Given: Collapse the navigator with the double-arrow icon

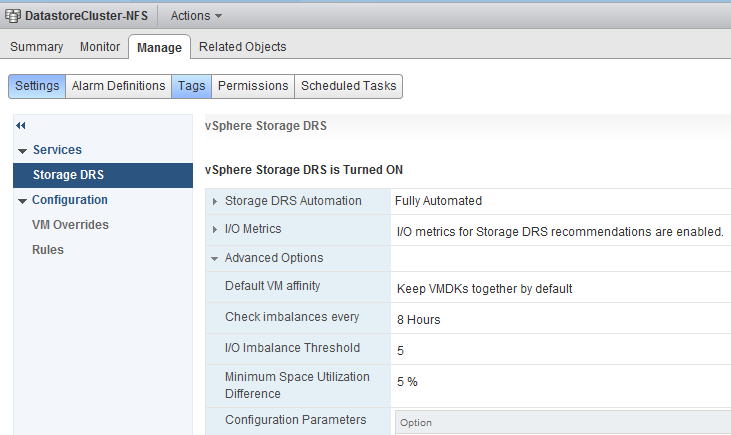Looking at the screenshot, I should (x=21, y=125).
